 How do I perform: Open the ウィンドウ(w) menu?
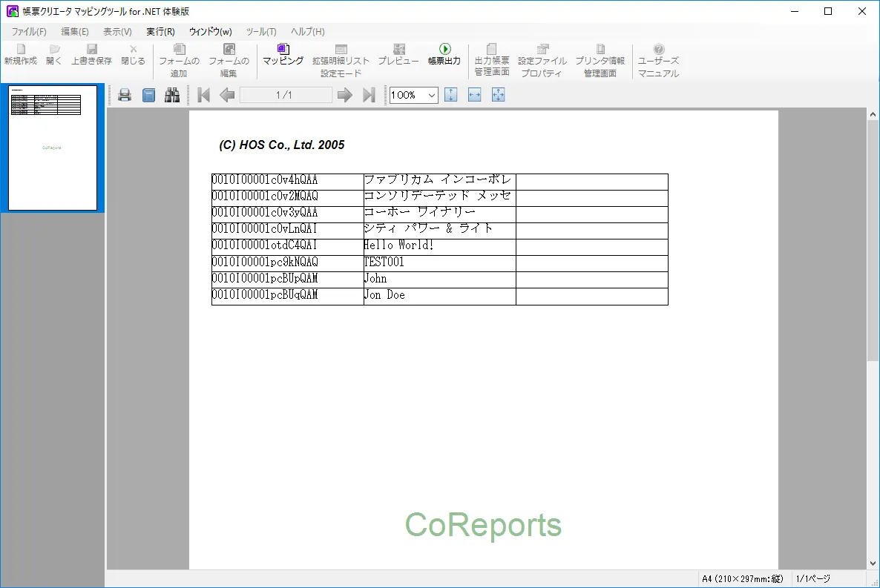click(210, 31)
